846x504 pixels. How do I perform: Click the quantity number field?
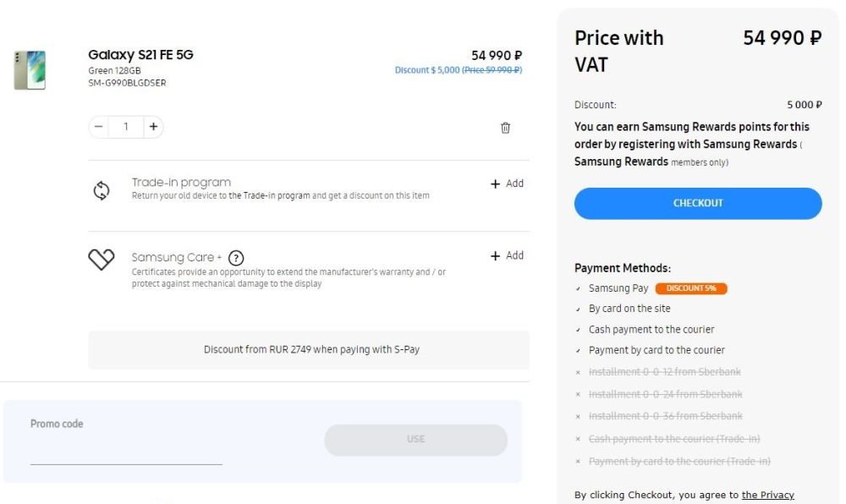point(126,127)
